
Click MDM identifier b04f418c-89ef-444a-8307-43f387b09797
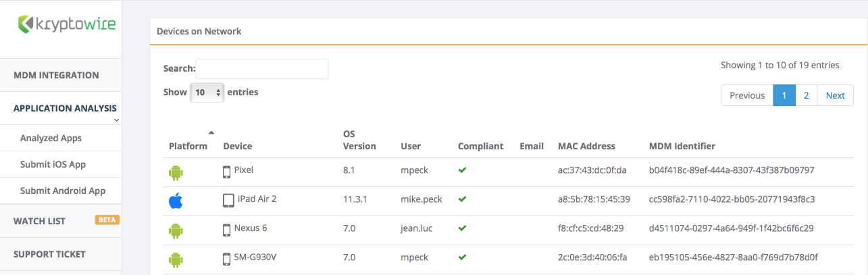pos(732,170)
